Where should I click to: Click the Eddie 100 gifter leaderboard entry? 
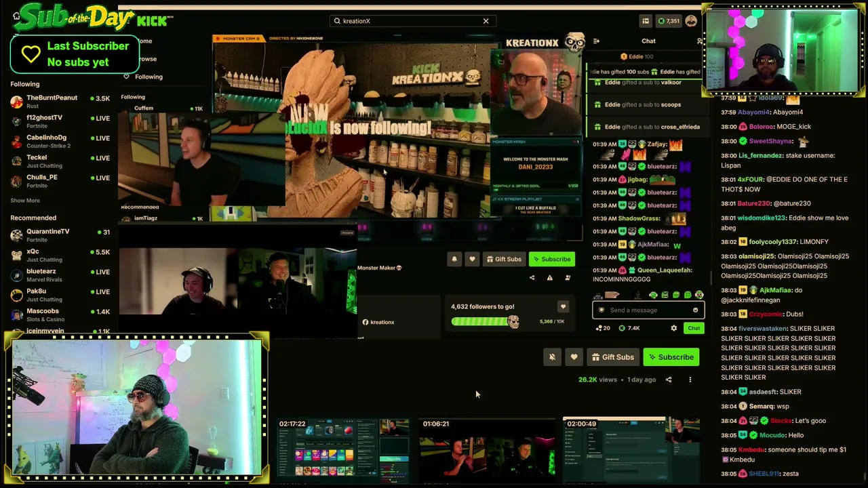[x=637, y=56]
